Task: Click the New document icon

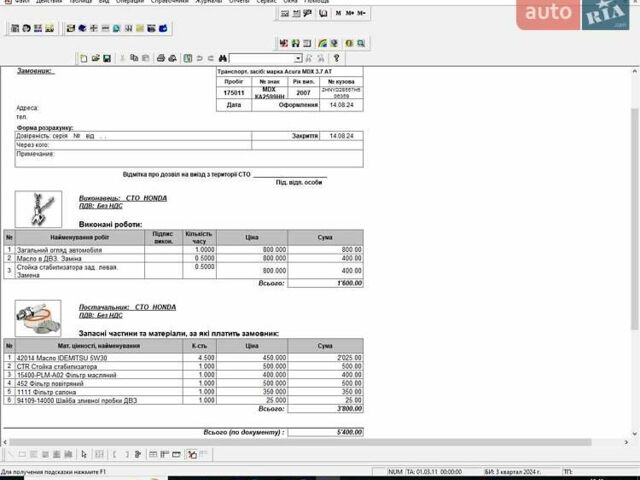Action: tap(84, 59)
